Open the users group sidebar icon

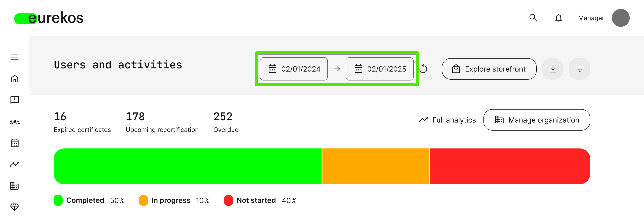15,122
